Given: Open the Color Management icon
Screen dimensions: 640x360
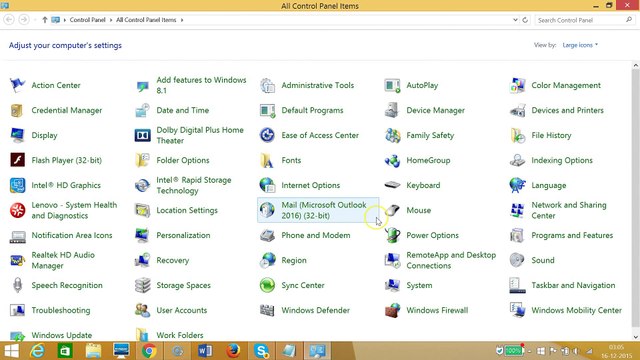Looking at the screenshot, I should point(517,85).
